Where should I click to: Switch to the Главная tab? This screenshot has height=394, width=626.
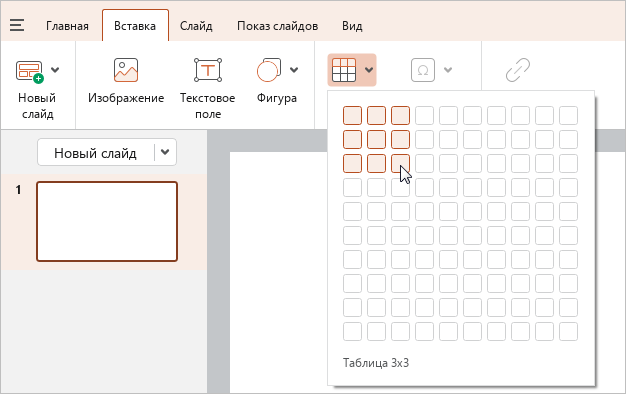(67, 26)
